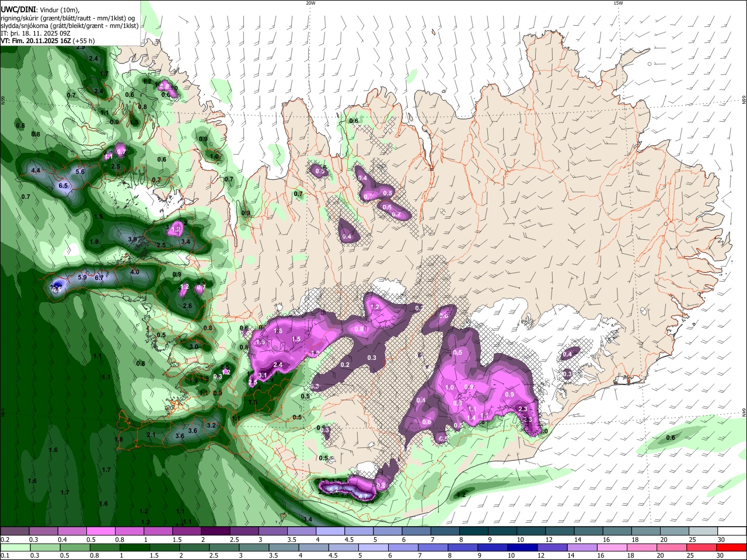The height and width of the screenshot is (560, 747).
Task: Select the dark green 1 mm rain swatch
Action: pos(134,548)
